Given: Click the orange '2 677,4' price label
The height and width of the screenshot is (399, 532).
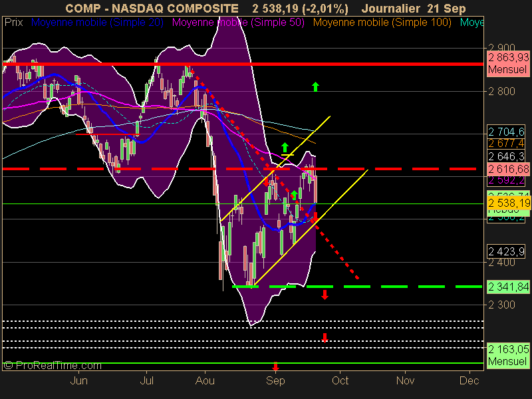Looking at the screenshot, I should [506, 144].
